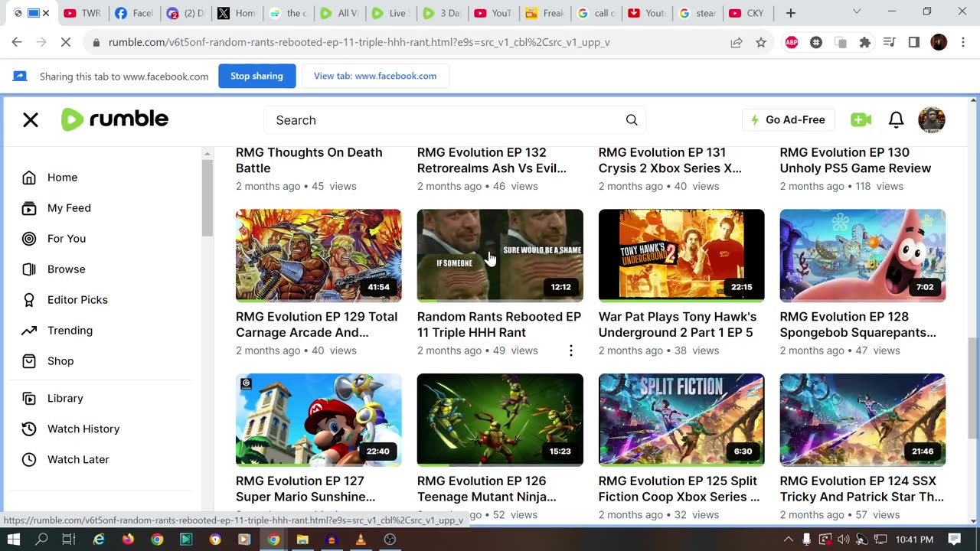
Task: Click the Rumble logo
Action: coord(115,119)
